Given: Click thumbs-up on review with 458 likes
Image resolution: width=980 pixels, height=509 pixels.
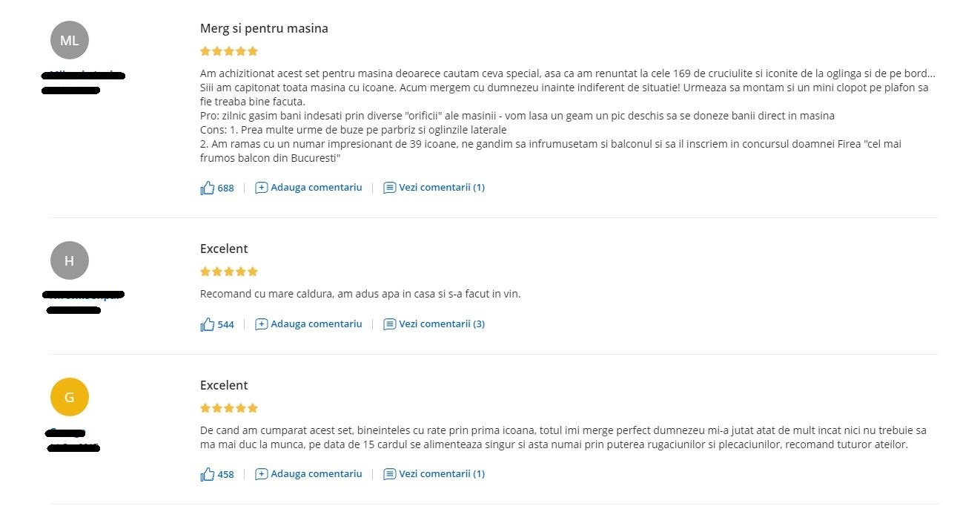Looking at the screenshot, I should [208, 474].
